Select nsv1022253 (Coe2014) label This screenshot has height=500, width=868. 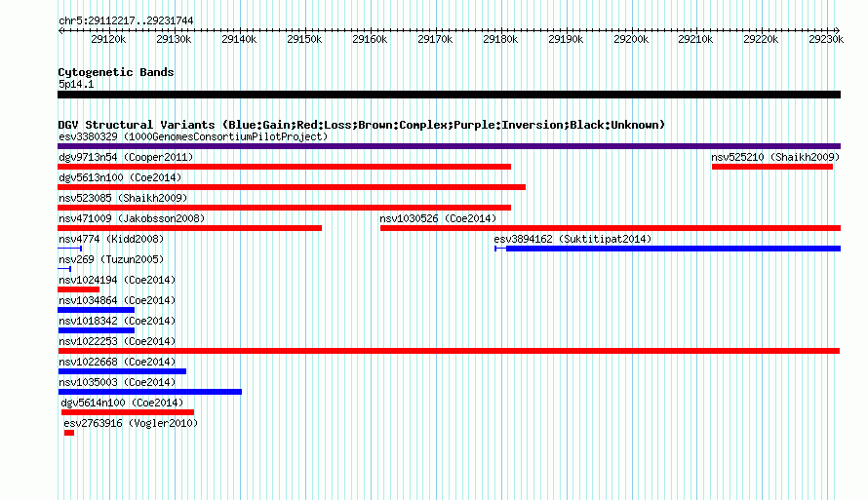pyautogui.click(x=117, y=341)
